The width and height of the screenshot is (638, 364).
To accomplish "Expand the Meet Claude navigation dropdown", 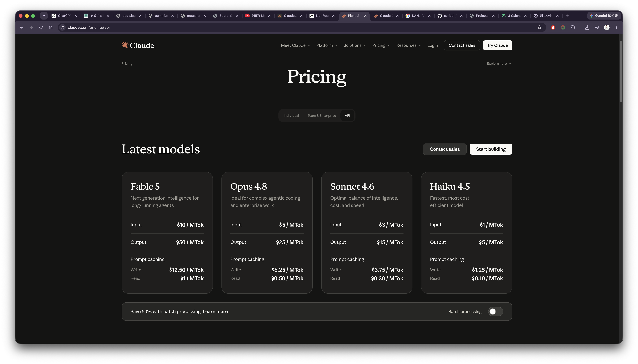I will coord(296,45).
